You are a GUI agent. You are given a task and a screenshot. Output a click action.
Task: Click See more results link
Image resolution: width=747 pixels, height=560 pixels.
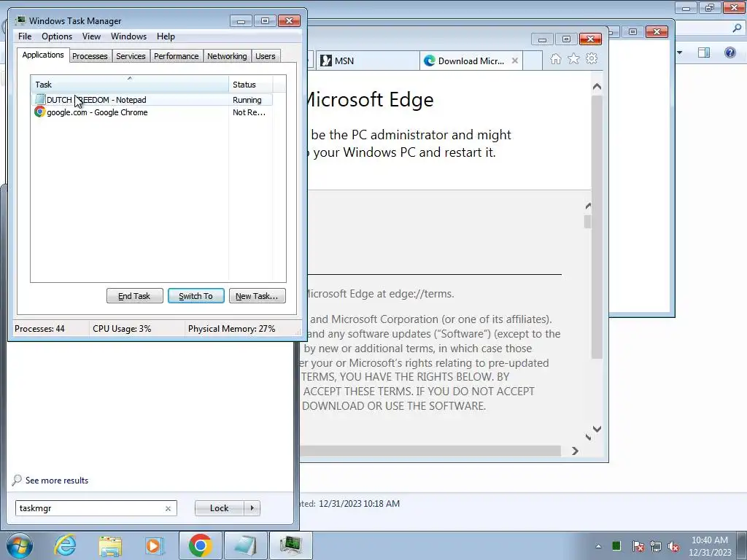point(57,480)
